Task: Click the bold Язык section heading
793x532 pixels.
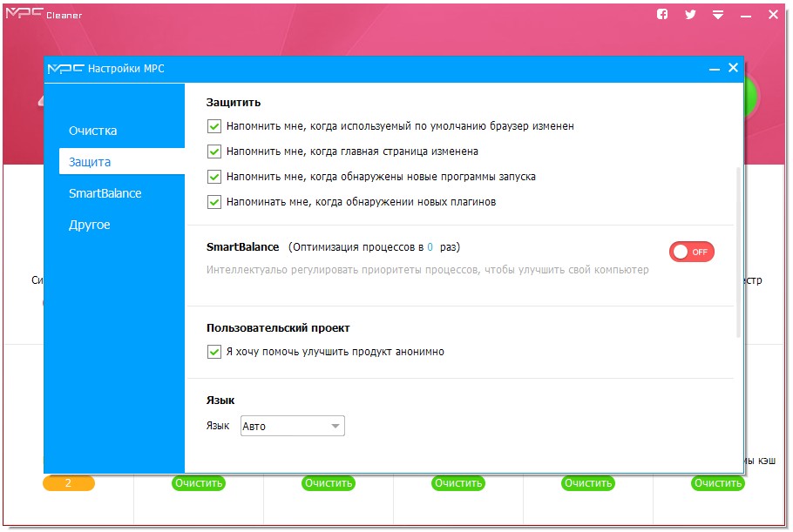Action: (x=220, y=401)
